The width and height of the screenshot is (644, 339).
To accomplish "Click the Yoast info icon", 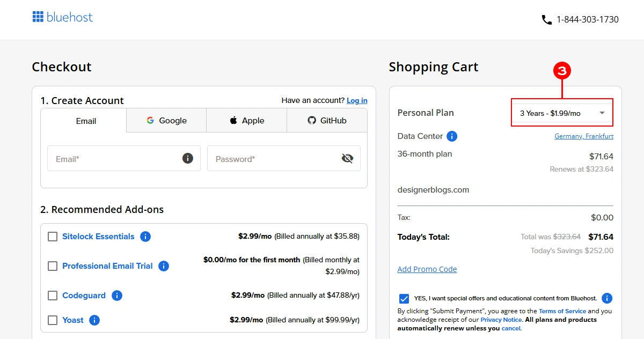I will [94, 320].
